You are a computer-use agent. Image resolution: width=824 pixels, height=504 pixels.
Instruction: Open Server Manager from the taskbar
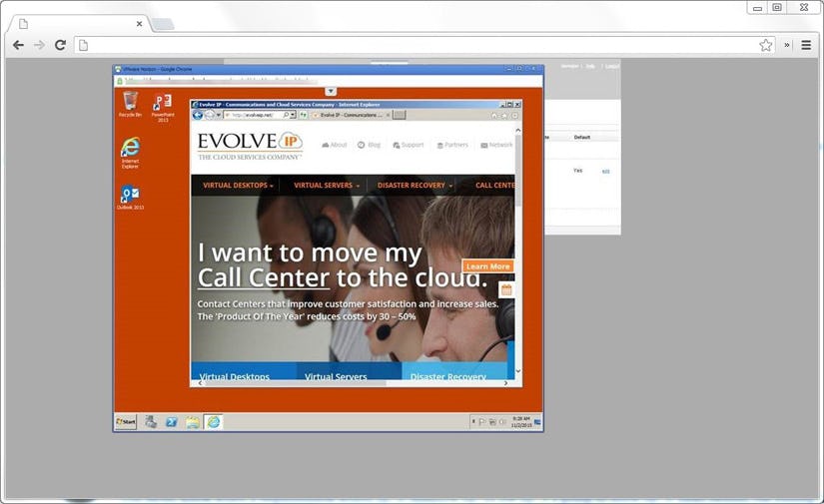pyautogui.click(x=151, y=421)
